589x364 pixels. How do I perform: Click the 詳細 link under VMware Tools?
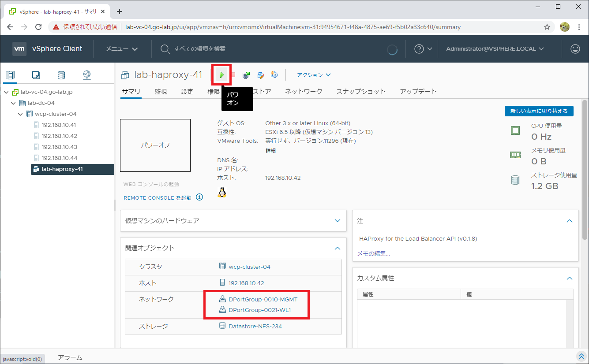coord(270,151)
